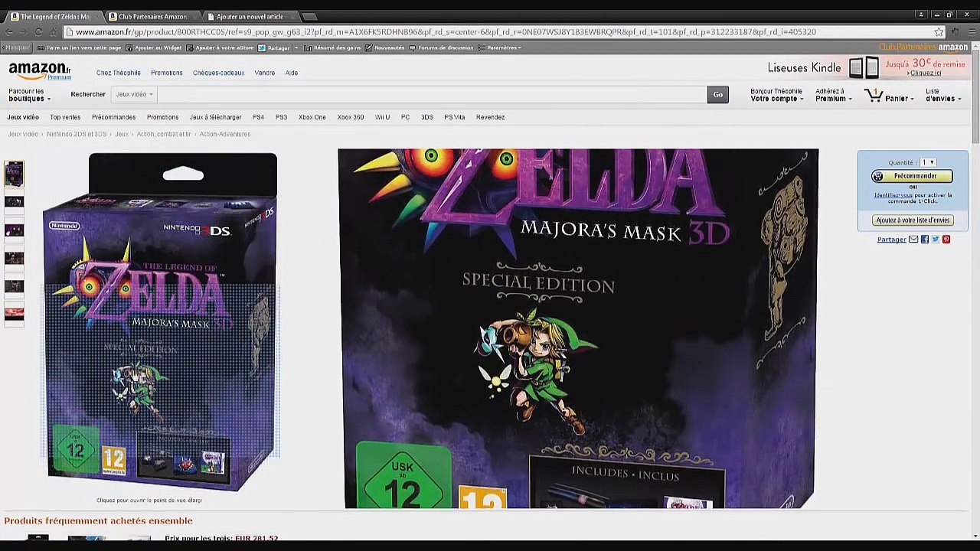Open the Wii U menu item
The width and height of the screenshot is (980, 551).
[x=382, y=117]
